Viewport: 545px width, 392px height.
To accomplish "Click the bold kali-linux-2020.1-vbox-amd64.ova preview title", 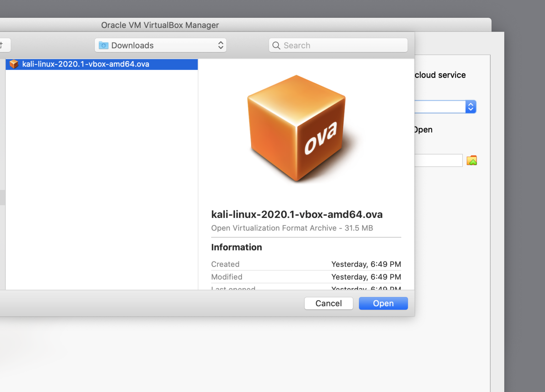I will pyautogui.click(x=297, y=214).
